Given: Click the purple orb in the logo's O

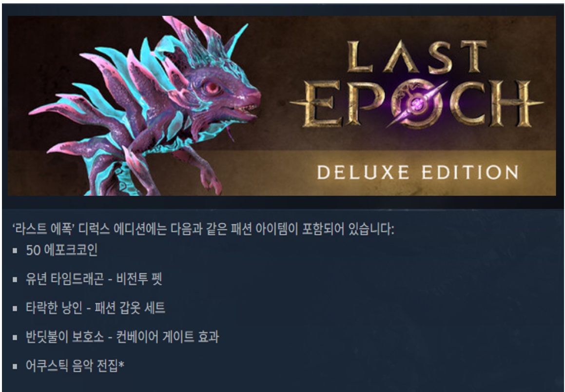Looking at the screenshot, I should (x=417, y=104).
